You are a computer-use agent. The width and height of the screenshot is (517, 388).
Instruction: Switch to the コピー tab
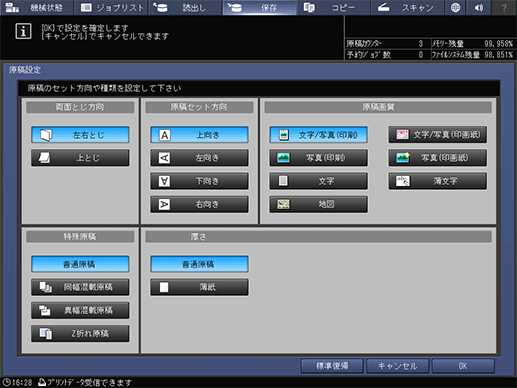click(x=334, y=7)
